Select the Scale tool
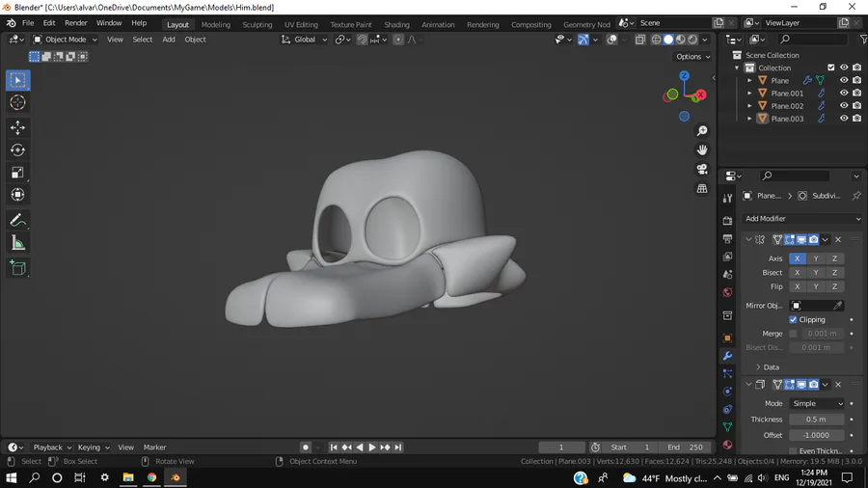Image resolution: width=868 pixels, height=488 pixels. tap(17, 173)
